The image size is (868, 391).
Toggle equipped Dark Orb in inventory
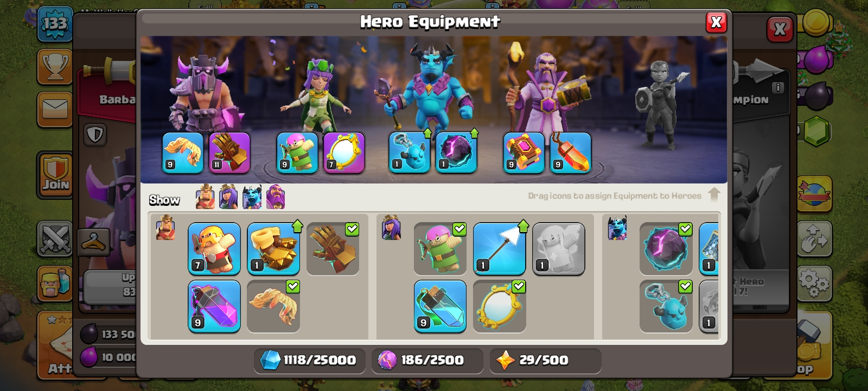(x=666, y=249)
